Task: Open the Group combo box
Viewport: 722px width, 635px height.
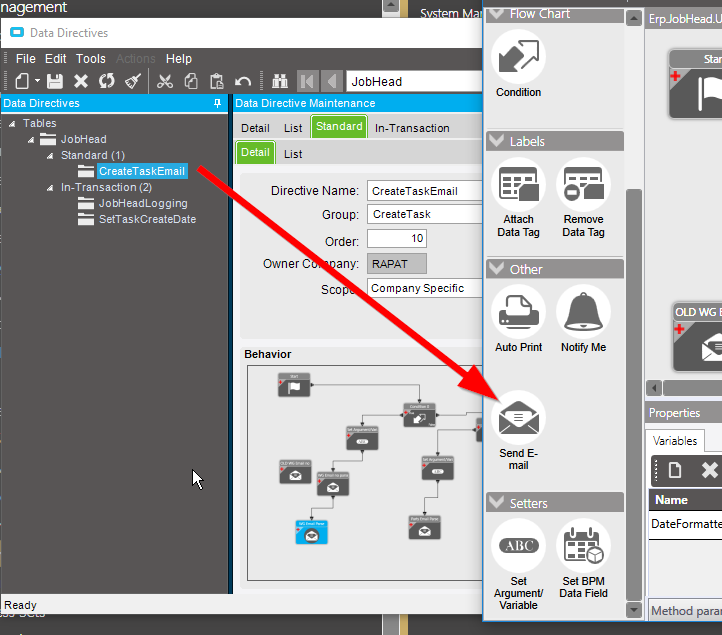Action: 425,214
